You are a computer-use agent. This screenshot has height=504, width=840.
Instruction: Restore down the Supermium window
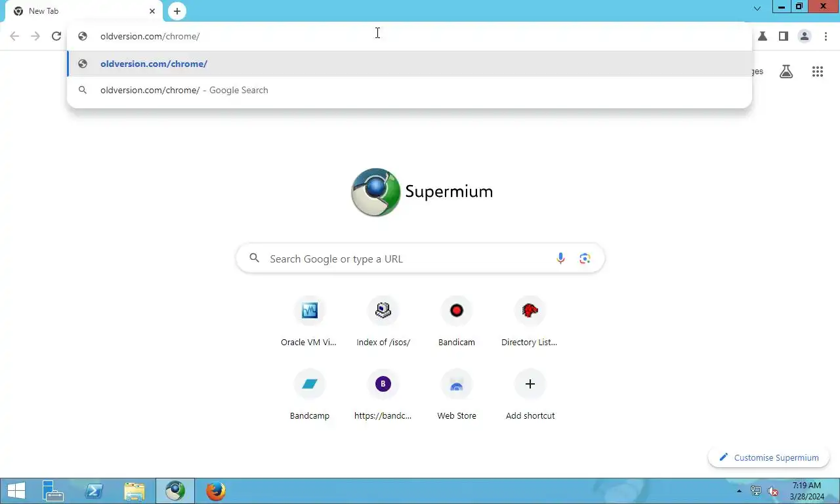(x=799, y=7)
